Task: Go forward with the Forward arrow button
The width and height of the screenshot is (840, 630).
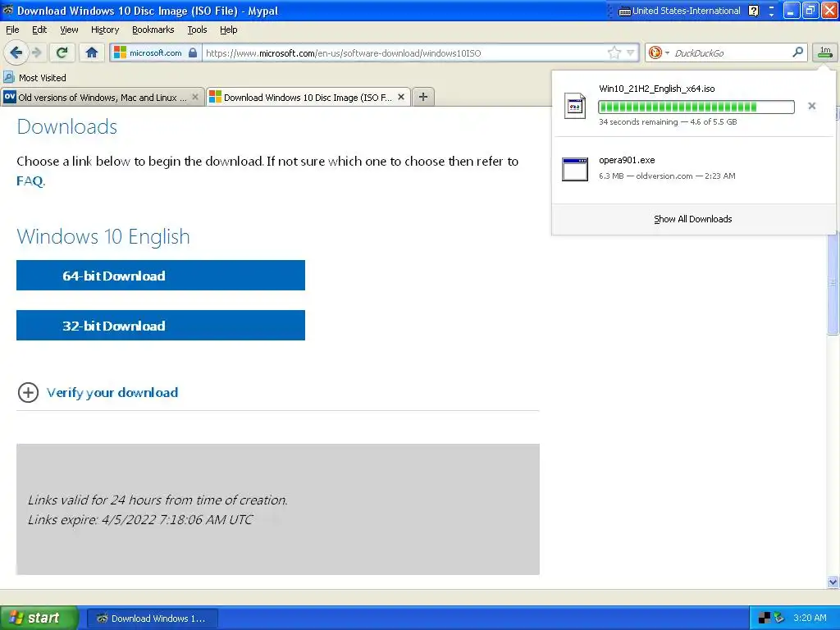Action: click(36, 52)
